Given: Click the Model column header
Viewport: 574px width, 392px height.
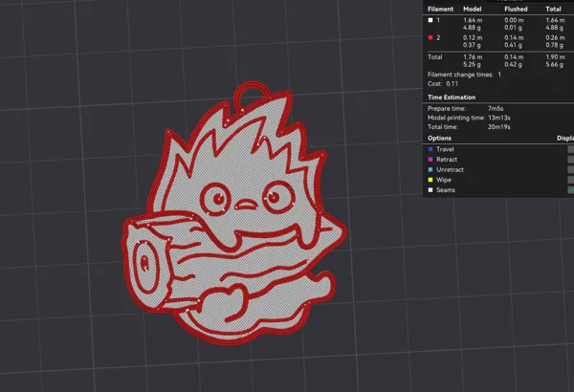Looking at the screenshot, I should pos(473,10).
